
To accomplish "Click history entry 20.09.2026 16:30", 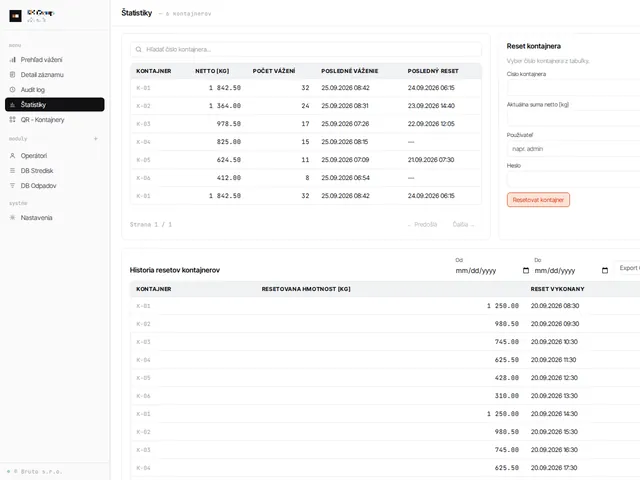I will (x=554, y=449).
